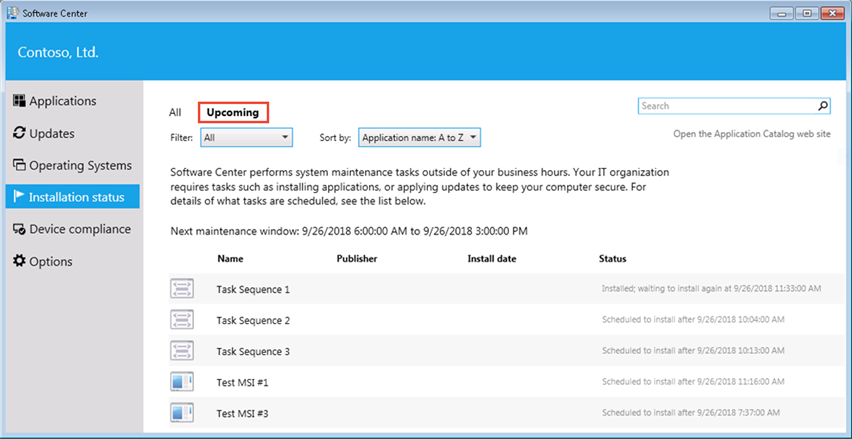Select the Test MSI #3 name

tap(242, 413)
